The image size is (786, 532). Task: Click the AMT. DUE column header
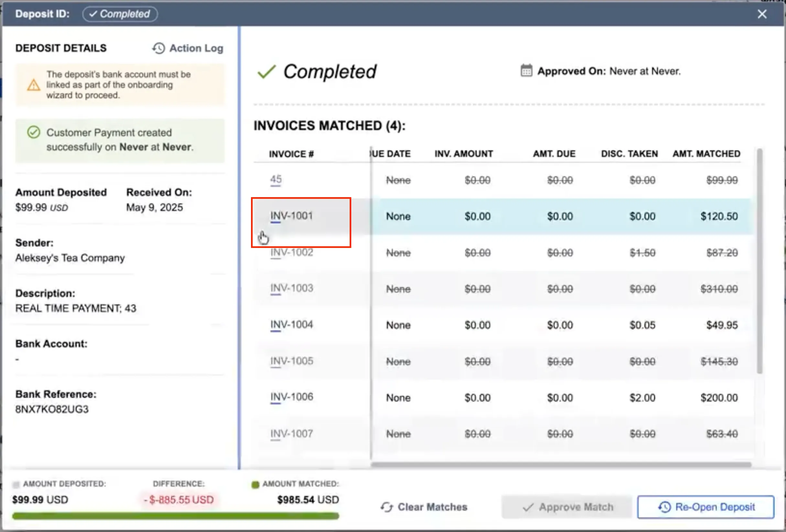point(554,154)
